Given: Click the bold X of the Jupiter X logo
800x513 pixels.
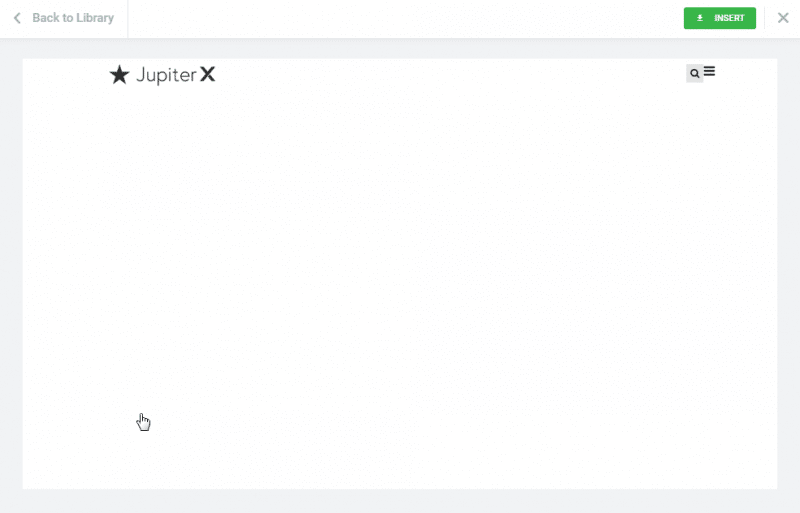Looking at the screenshot, I should [x=207, y=75].
